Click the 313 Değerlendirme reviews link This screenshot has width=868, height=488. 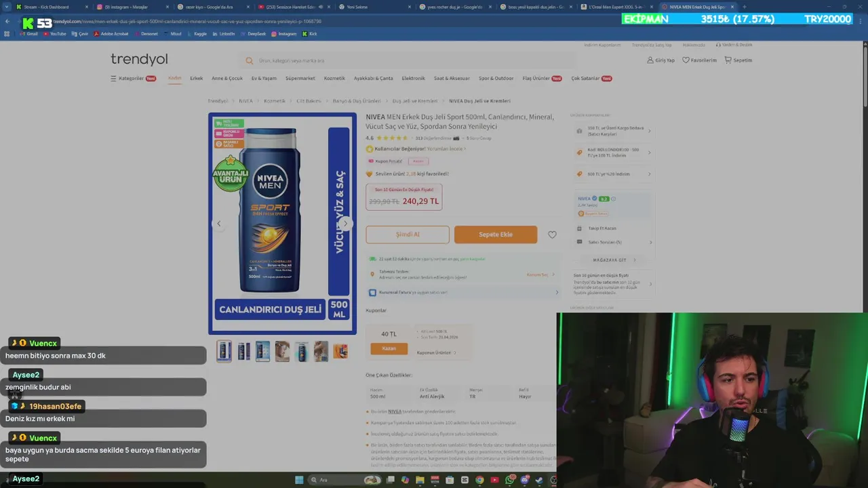[433, 138]
